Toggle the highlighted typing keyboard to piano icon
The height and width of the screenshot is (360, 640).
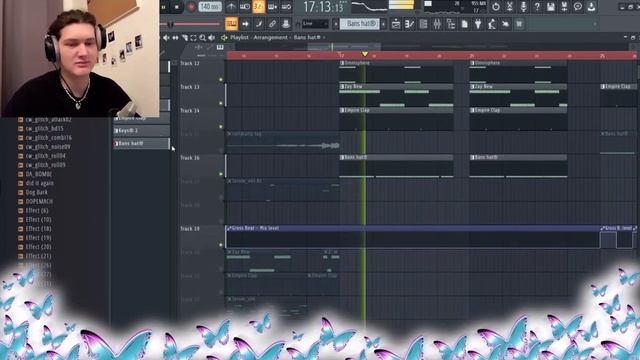pyautogui.click(x=231, y=24)
